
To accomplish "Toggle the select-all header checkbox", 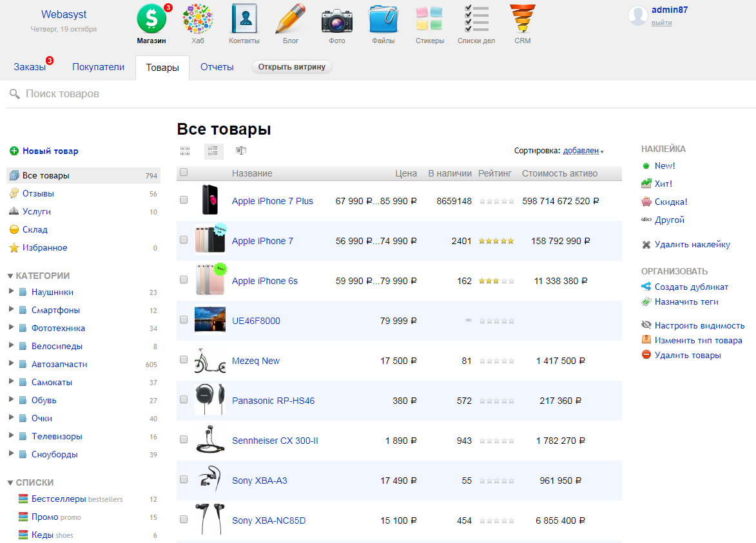I will pos(184,172).
